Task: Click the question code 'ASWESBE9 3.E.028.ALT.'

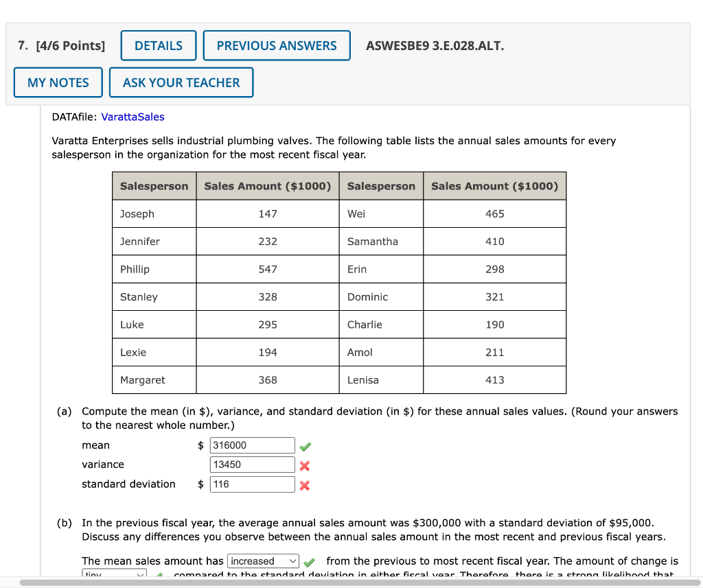Action: (435, 46)
